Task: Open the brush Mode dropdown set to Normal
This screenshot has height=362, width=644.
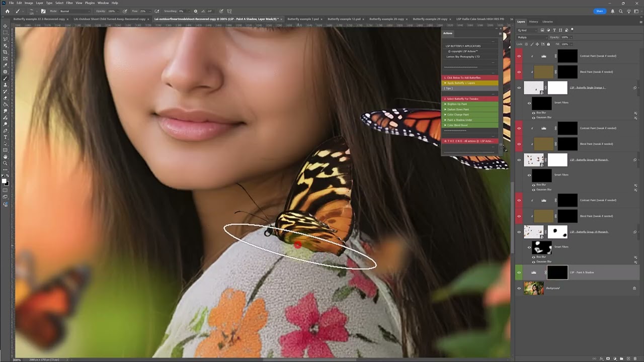Action: [75, 11]
